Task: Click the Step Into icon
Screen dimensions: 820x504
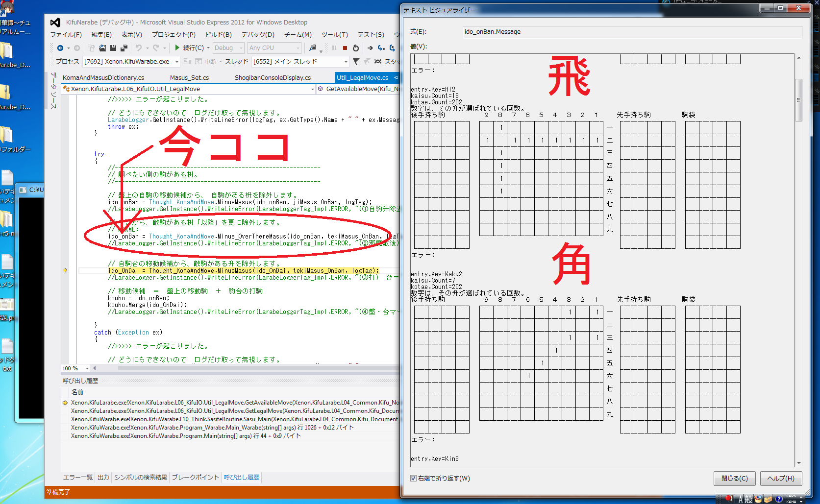Action: pyautogui.click(x=381, y=48)
